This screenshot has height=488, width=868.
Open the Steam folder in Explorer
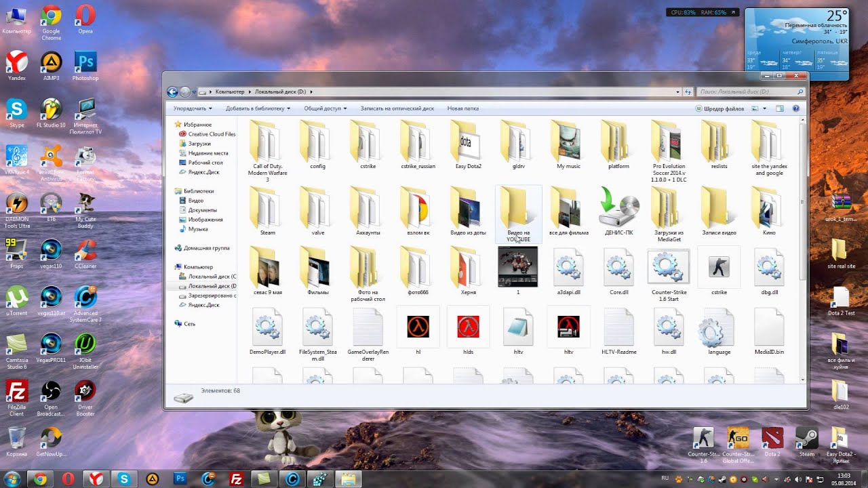[x=267, y=211]
